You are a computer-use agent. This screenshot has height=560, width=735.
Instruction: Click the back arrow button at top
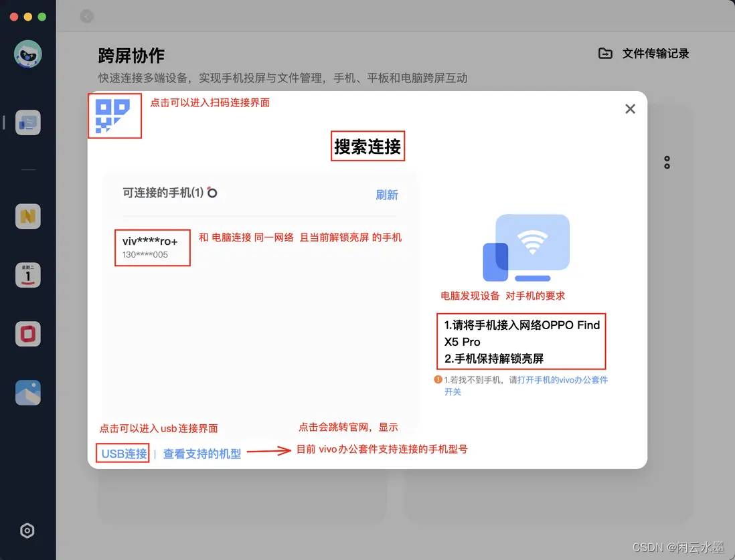[x=87, y=17]
